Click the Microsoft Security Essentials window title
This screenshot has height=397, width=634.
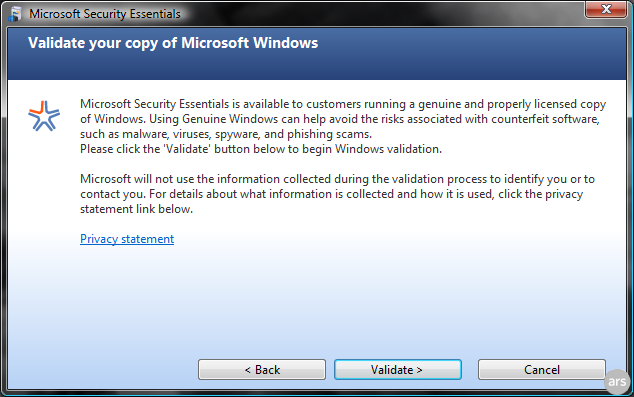click(105, 14)
